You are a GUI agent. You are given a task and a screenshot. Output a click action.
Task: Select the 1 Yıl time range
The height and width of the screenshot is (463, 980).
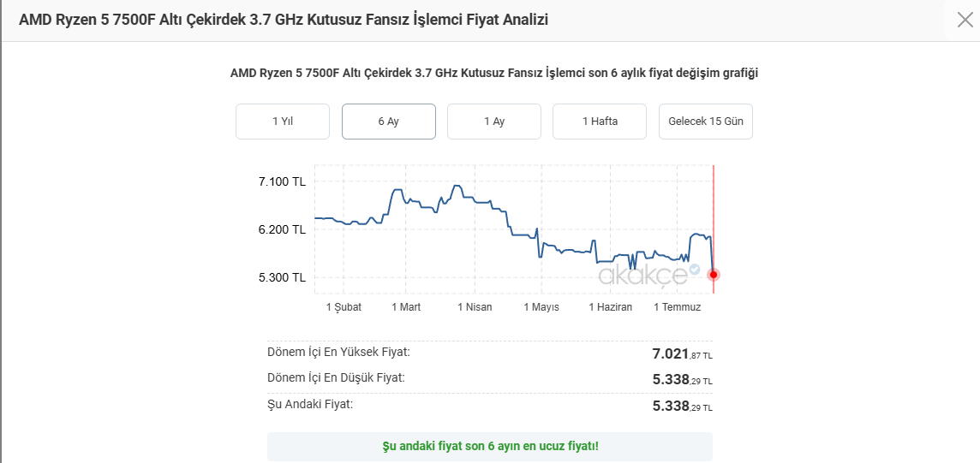point(283,122)
